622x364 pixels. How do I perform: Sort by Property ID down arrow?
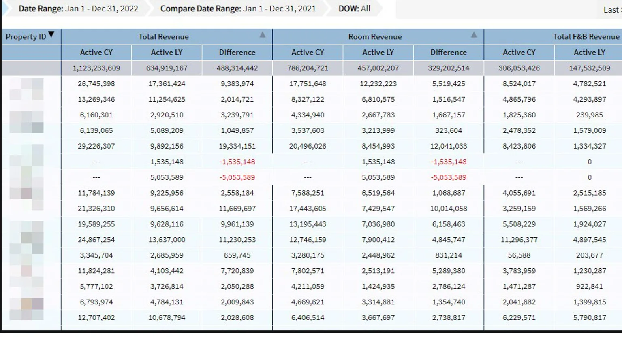51,35
